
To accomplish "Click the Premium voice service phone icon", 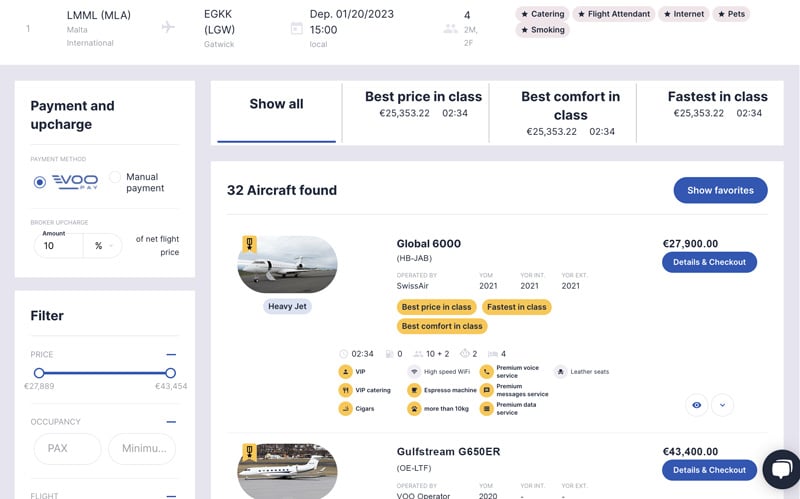I will (487, 372).
